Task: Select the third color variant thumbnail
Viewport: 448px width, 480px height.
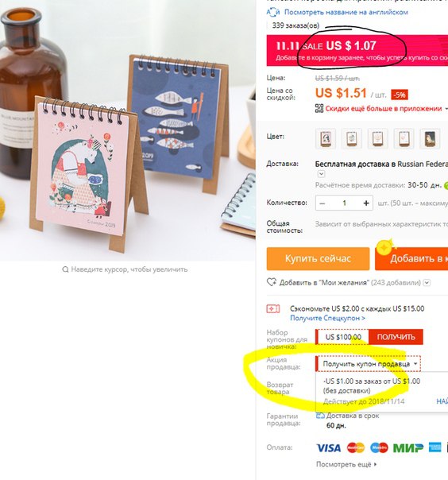Action: click(x=378, y=138)
